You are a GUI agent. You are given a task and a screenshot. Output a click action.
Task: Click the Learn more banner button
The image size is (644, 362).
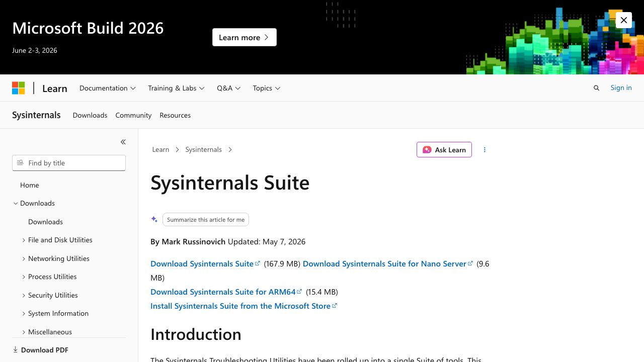(x=245, y=37)
